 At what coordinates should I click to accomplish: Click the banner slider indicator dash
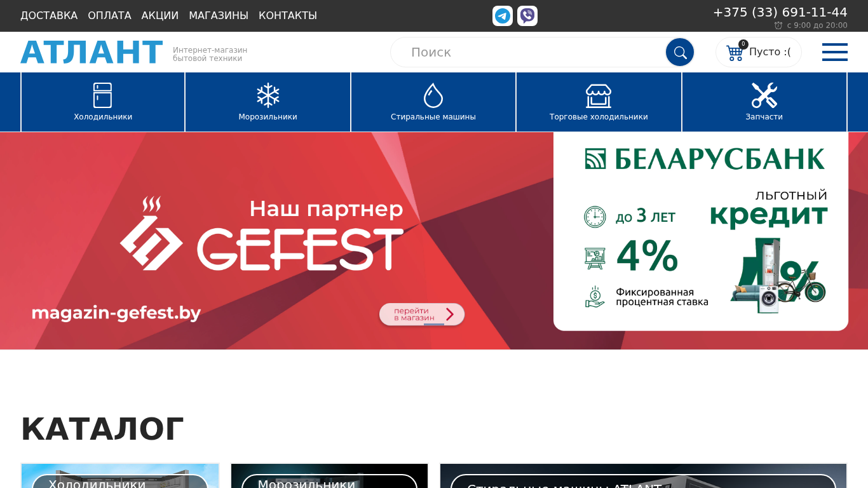click(434, 324)
